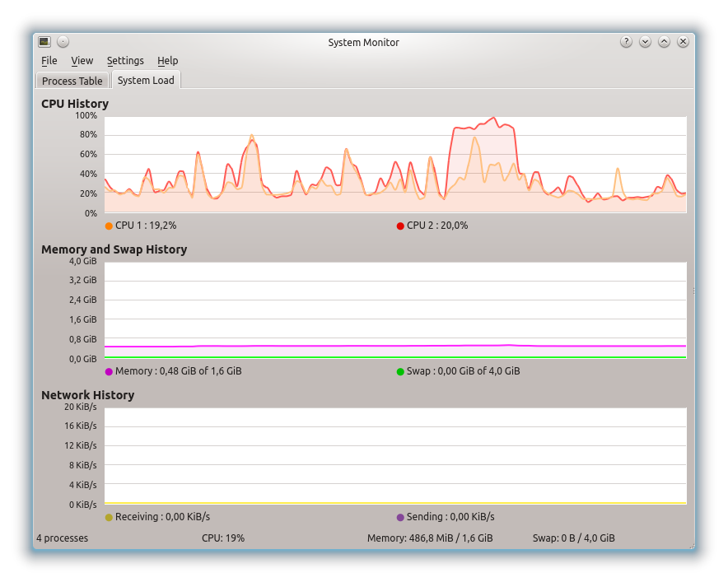Image resolution: width=728 pixels, height=582 pixels.
Task: Open the File menu
Action: (49, 61)
